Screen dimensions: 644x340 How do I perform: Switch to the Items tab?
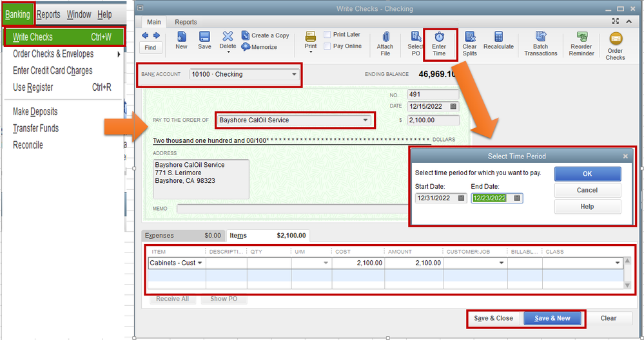(268, 236)
